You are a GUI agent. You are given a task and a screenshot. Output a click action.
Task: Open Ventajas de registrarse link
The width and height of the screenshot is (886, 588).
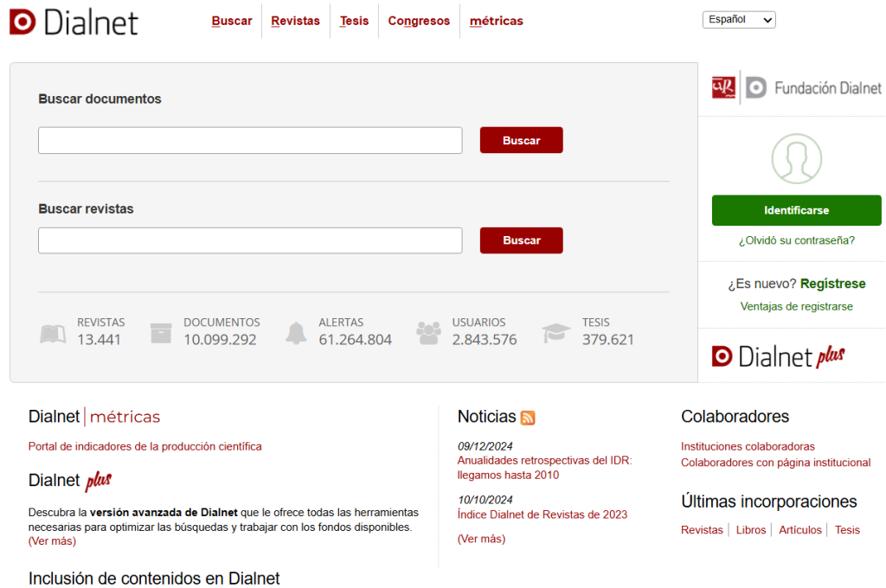(797, 307)
